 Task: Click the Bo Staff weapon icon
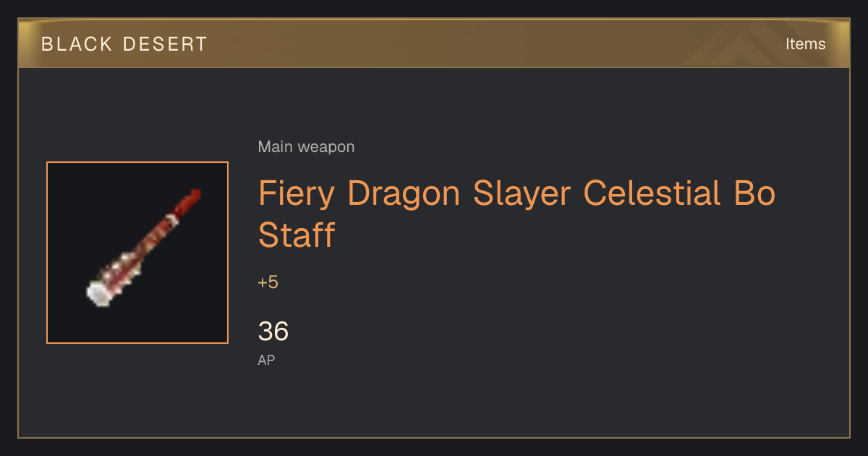click(144, 248)
